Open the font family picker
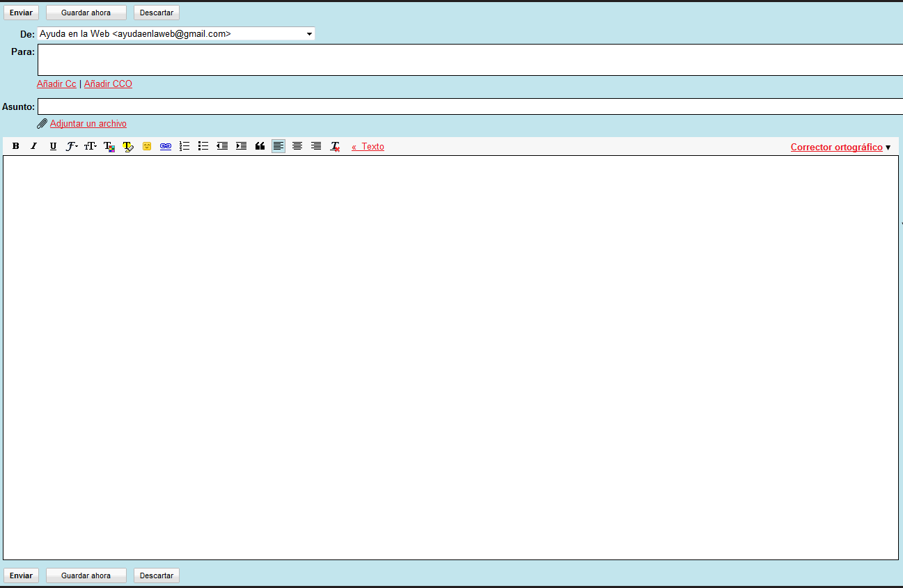 (x=72, y=146)
